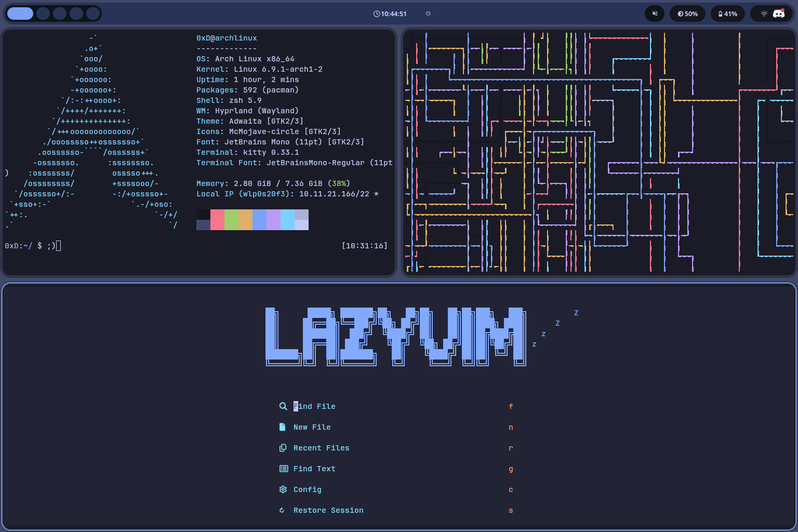
Task: Click the 'Icons: McMojave-circle [GTK2/3]' line
Action: tap(269, 131)
